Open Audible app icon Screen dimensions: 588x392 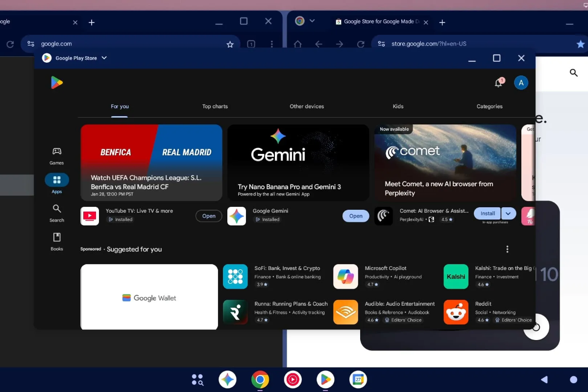click(345, 312)
